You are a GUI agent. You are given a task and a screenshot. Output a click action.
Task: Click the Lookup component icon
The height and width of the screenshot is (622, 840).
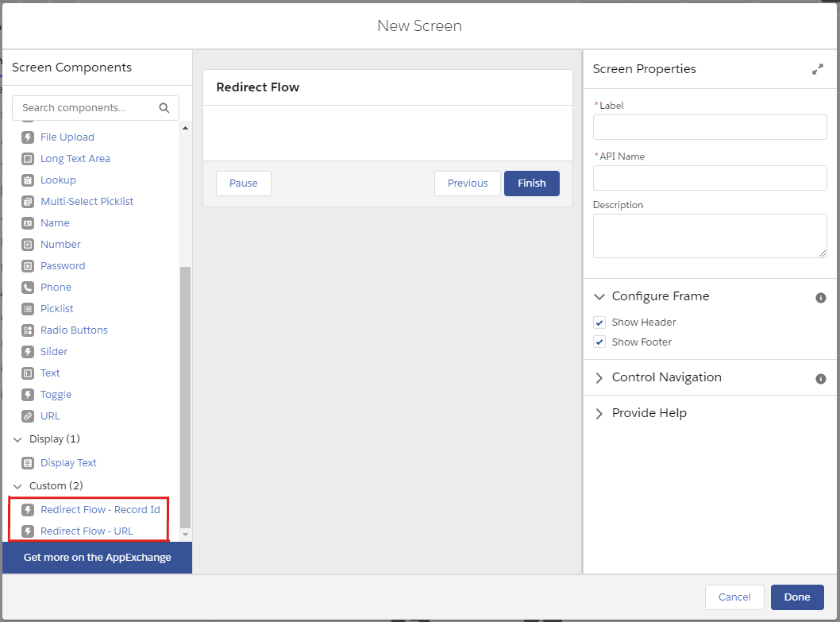[26, 180]
